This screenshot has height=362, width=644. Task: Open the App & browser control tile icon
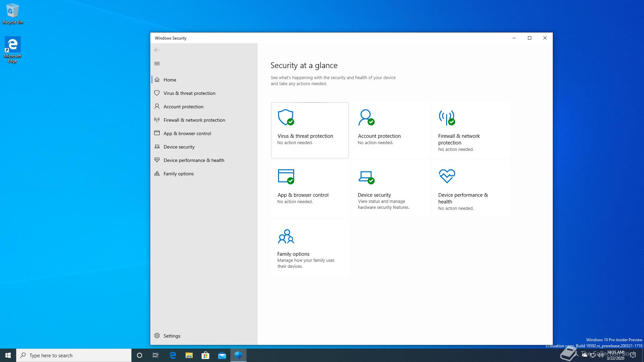[286, 177]
